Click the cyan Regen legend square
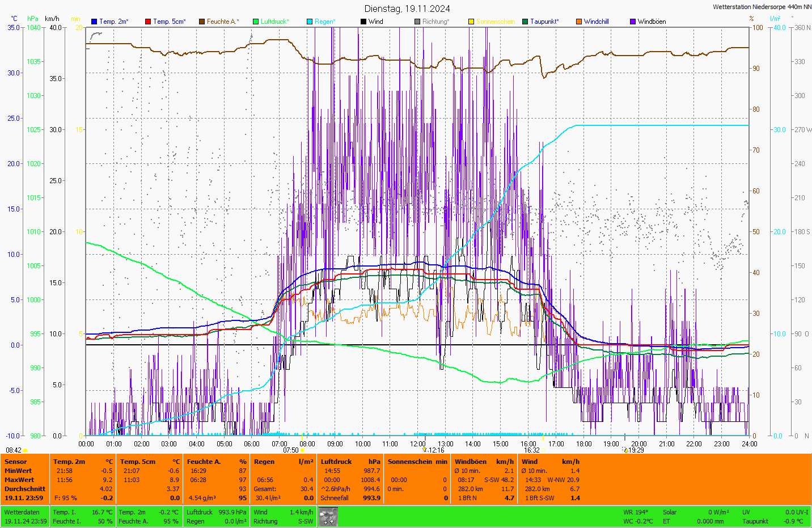 pyautogui.click(x=310, y=22)
